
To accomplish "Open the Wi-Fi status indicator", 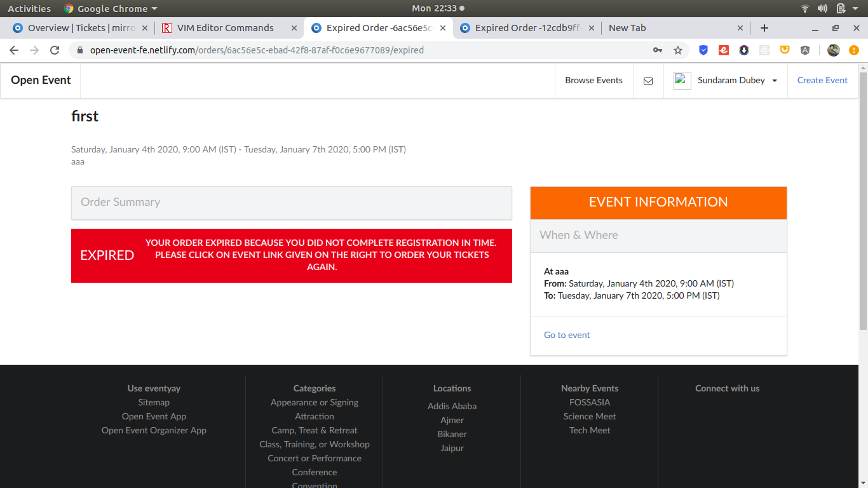I will (x=805, y=8).
